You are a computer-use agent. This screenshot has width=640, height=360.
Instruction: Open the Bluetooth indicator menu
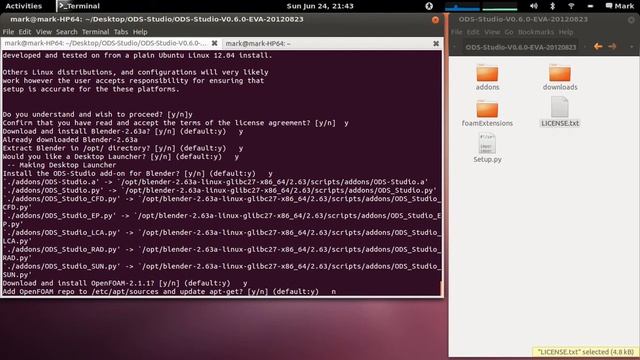552,6
